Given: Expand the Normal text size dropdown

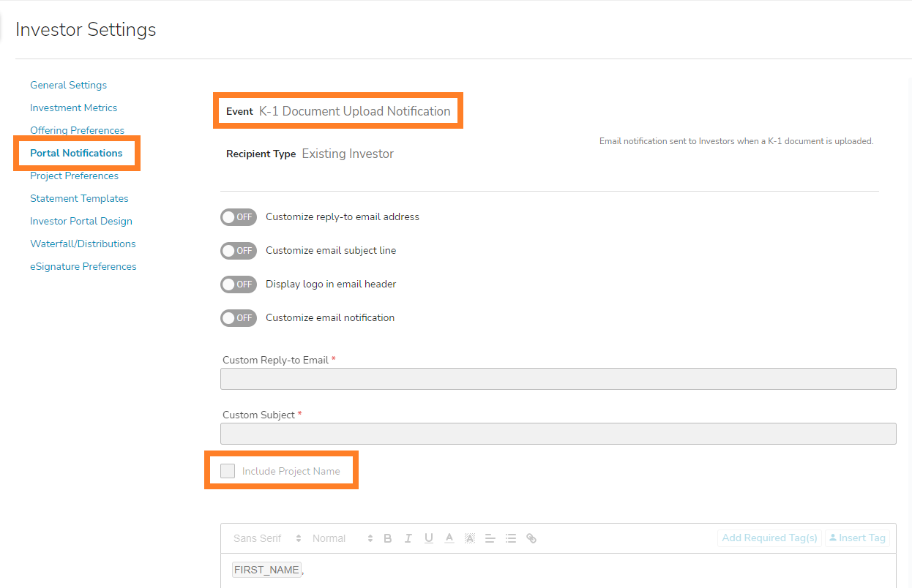Looking at the screenshot, I should coord(342,538).
